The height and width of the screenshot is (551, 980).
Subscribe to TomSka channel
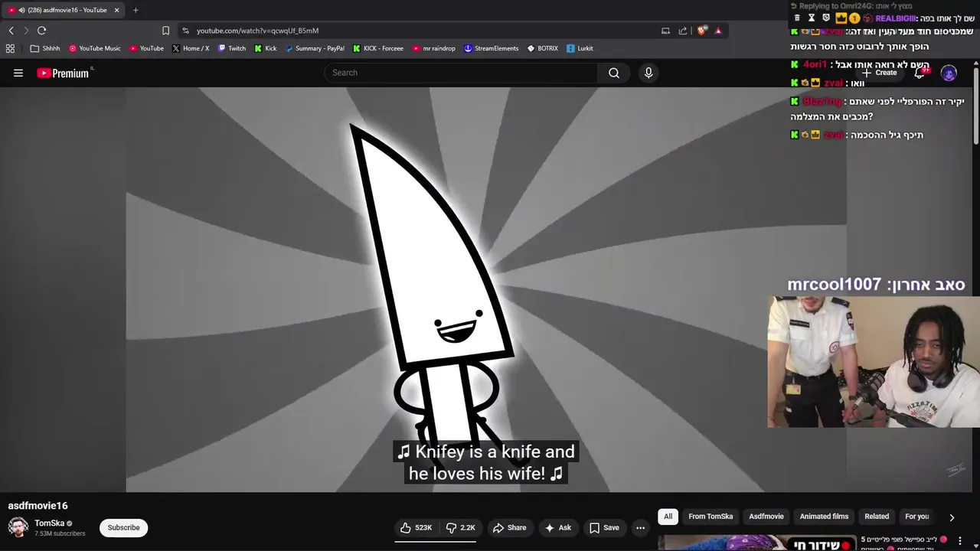pyautogui.click(x=123, y=527)
